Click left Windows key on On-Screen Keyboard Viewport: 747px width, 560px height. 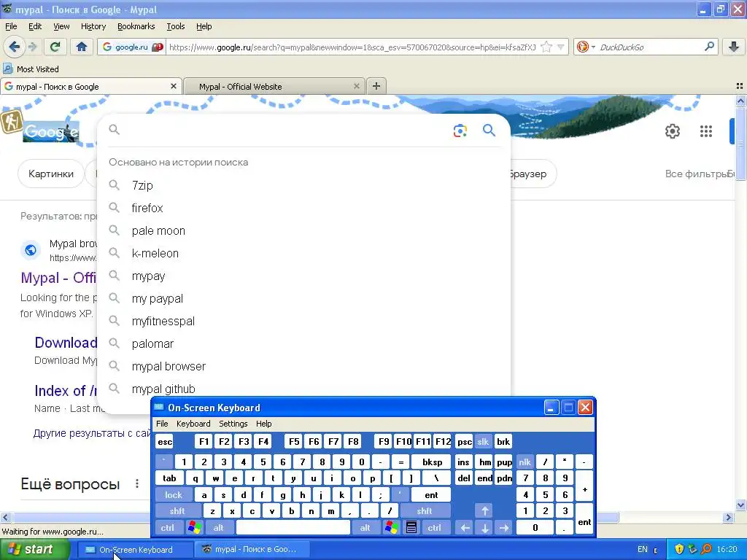pos(194,528)
